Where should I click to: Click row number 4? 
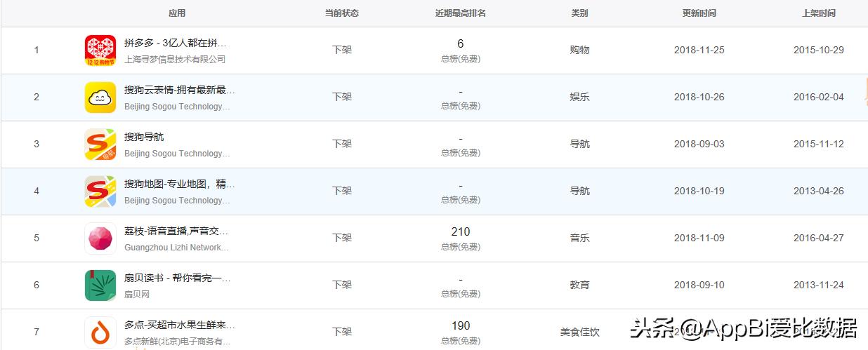click(x=37, y=191)
